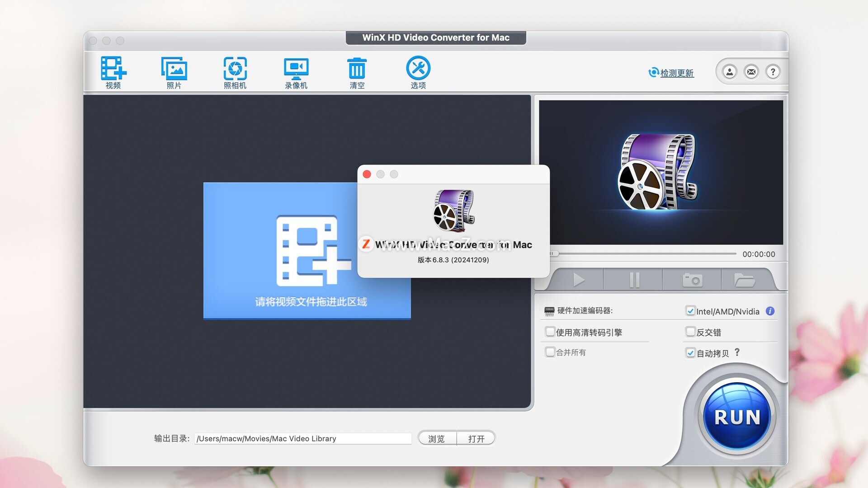Launch the 录像机 screen recorder
The width and height of the screenshot is (868, 488).
(296, 72)
